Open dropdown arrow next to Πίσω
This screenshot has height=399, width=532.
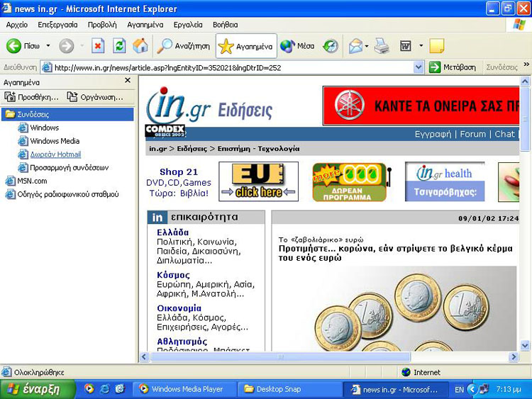click(x=48, y=45)
